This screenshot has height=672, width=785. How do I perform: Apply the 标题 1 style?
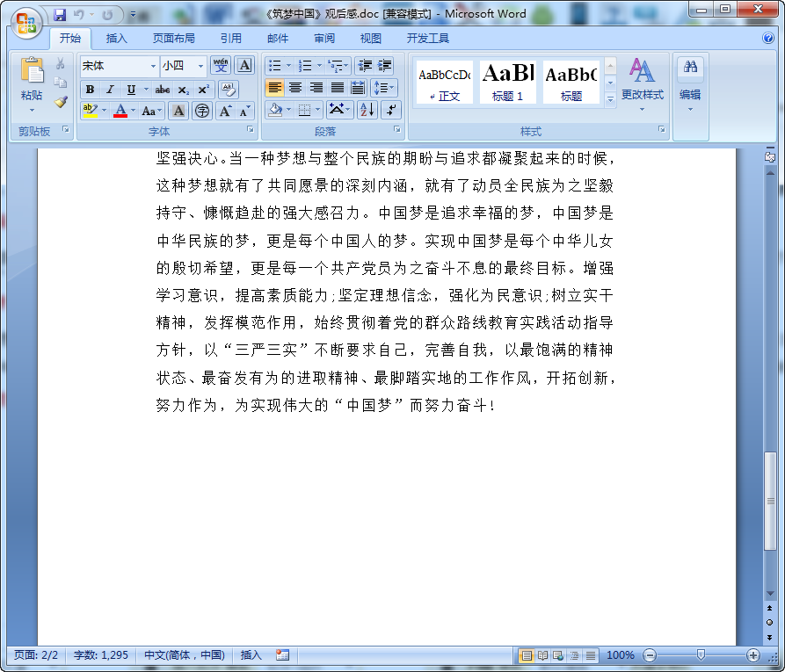click(x=507, y=82)
